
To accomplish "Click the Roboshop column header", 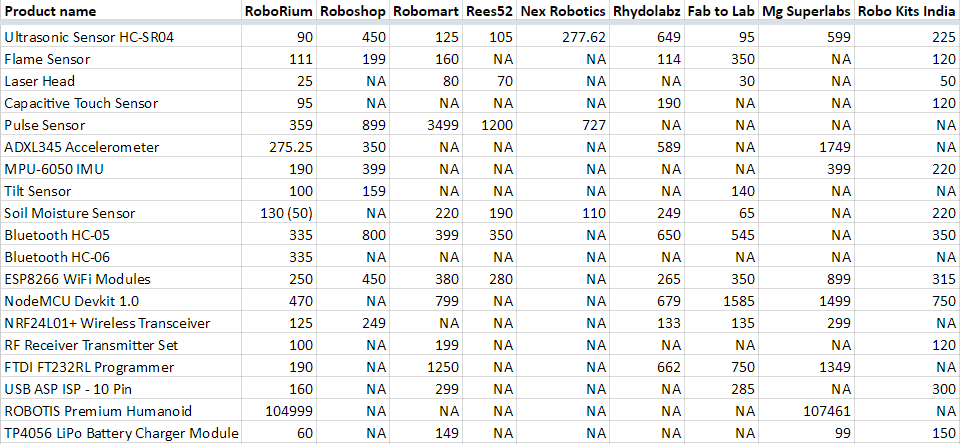I will [x=353, y=10].
